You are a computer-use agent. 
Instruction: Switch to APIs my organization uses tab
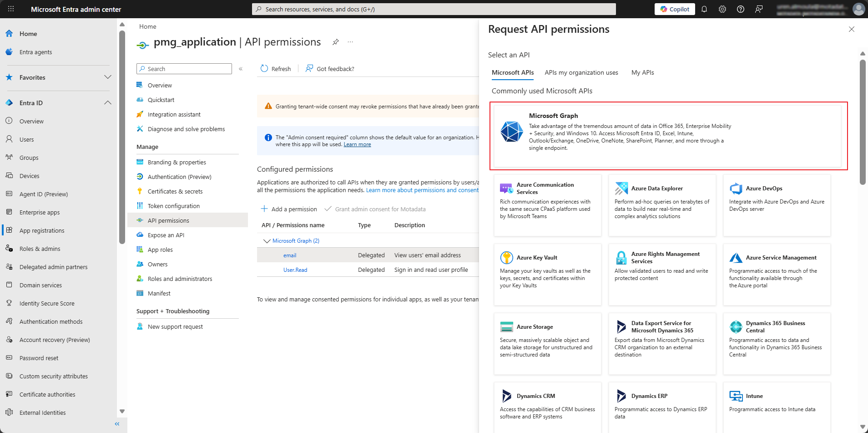click(581, 72)
